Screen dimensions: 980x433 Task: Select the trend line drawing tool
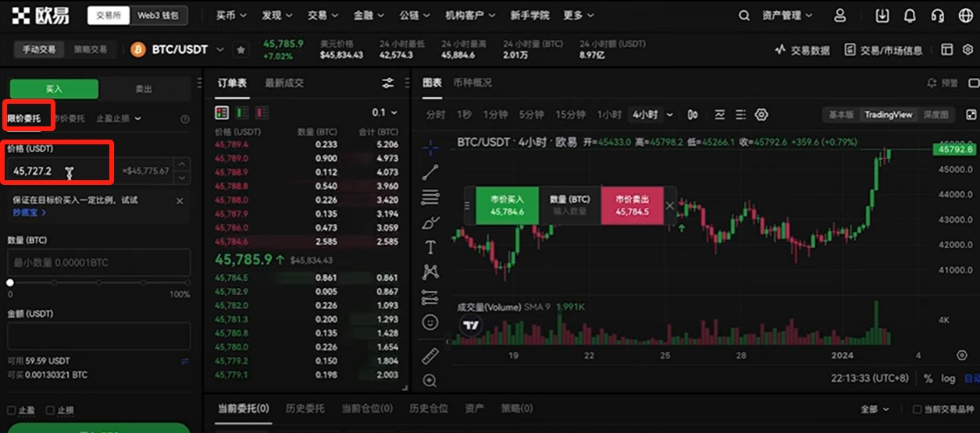coord(430,172)
